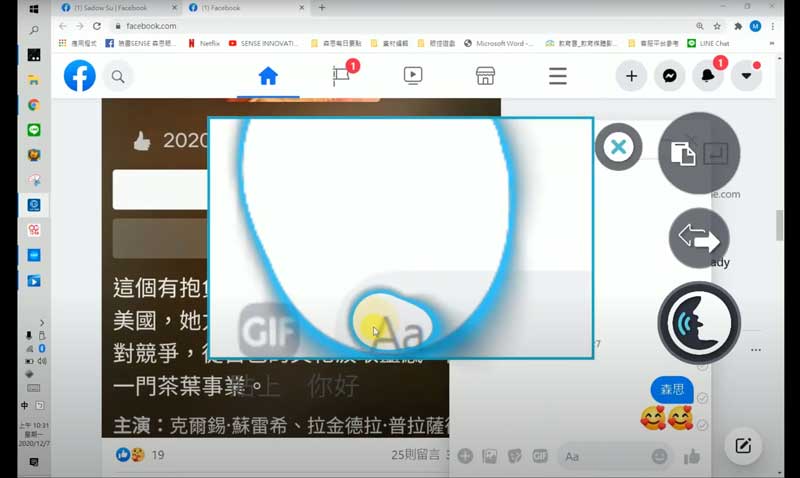Attach a photo in the chat window

489,456
